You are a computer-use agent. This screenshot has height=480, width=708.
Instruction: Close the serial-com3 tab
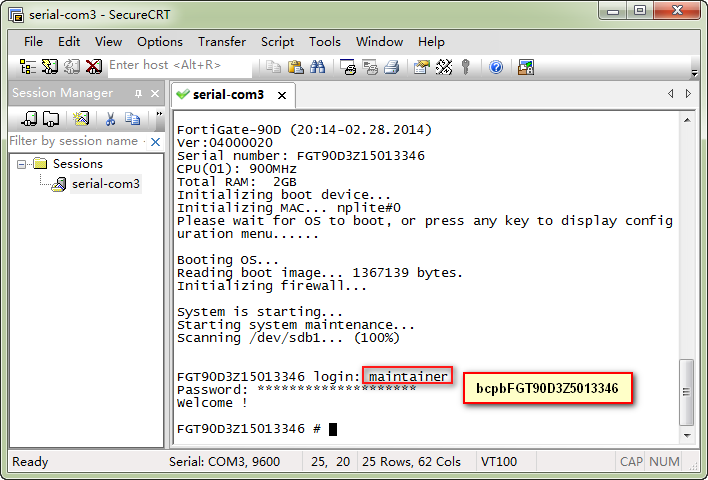pos(282,95)
